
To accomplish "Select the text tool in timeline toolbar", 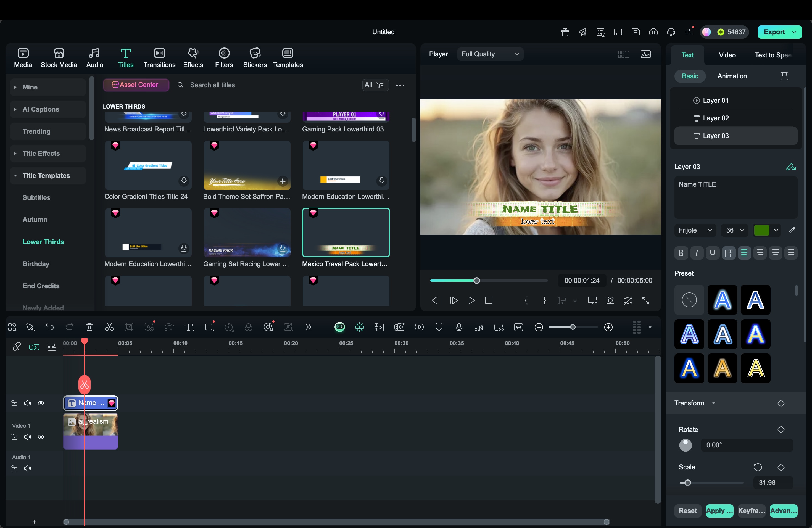I will (x=189, y=327).
